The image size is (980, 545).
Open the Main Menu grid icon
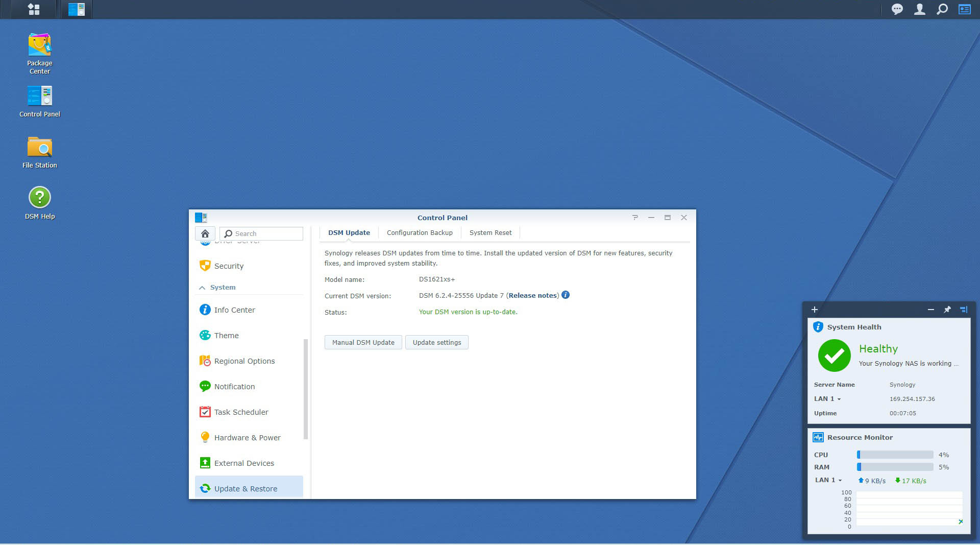pyautogui.click(x=34, y=9)
